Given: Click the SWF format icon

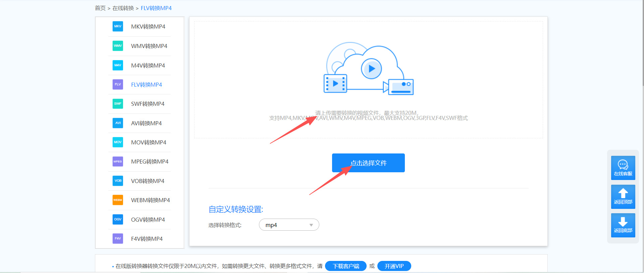Looking at the screenshot, I should click(x=118, y=104).
